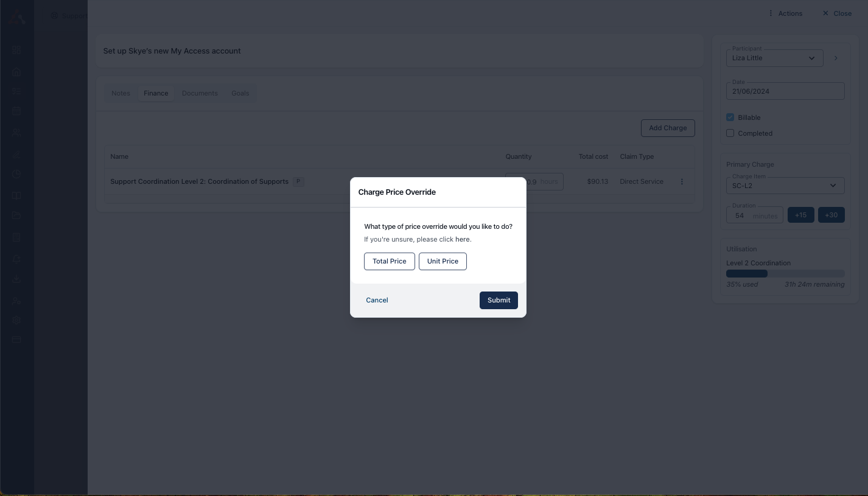Add 15 minutes with +15 button

(x=800, y=215)
